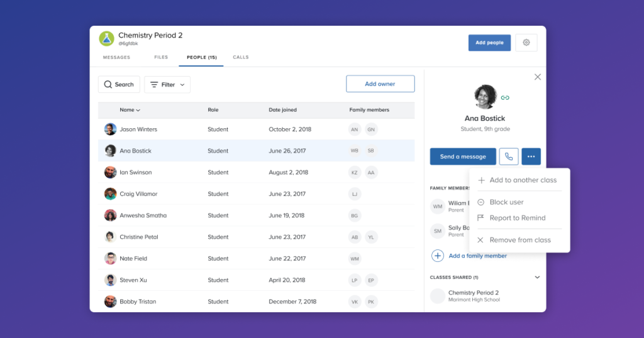Click the Add people button
This screenshot has width=644, height=338.
click(x=489, y=43)
